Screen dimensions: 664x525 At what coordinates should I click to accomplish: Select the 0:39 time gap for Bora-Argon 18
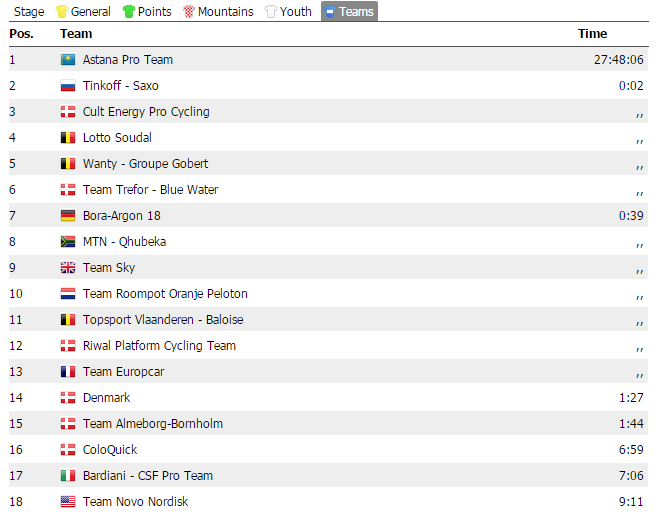pyautogui.click(x=631, y=216)
